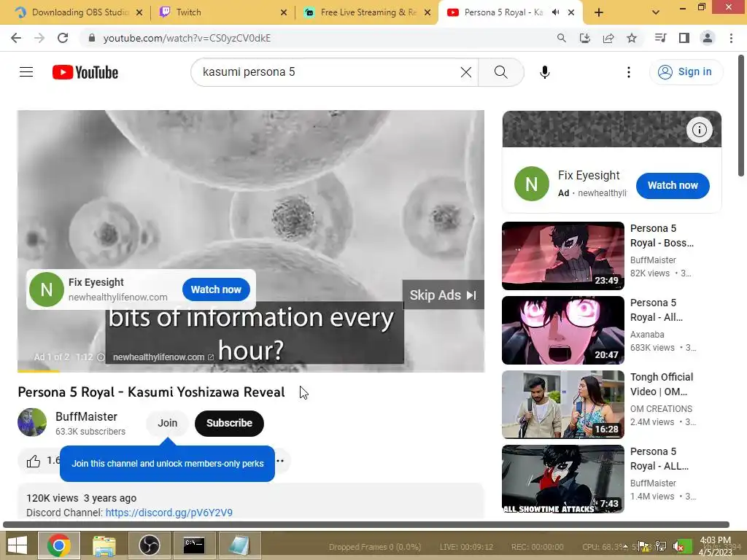Reload the page with the refresh icon
The image size is (747, 560).
coord(63,38)
